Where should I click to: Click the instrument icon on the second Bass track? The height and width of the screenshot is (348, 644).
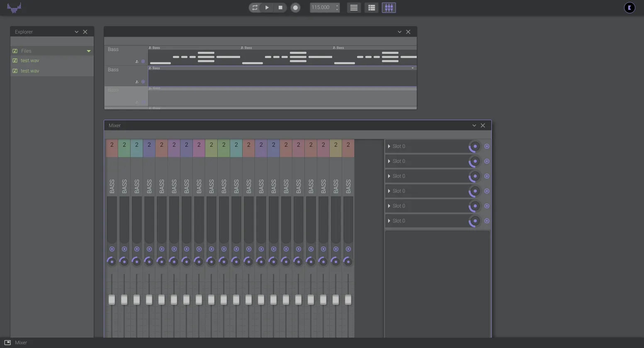click(137, 82)
